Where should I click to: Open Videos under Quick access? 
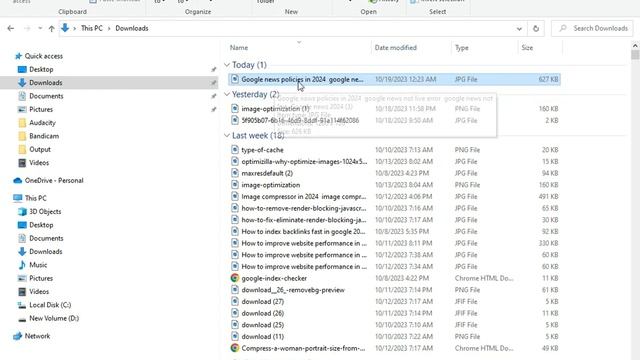pos(39,163)
